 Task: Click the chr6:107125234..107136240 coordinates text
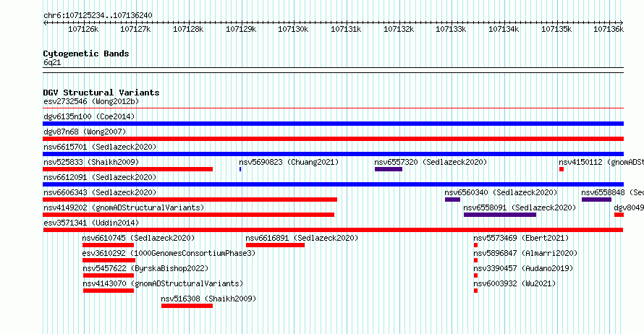98,15
